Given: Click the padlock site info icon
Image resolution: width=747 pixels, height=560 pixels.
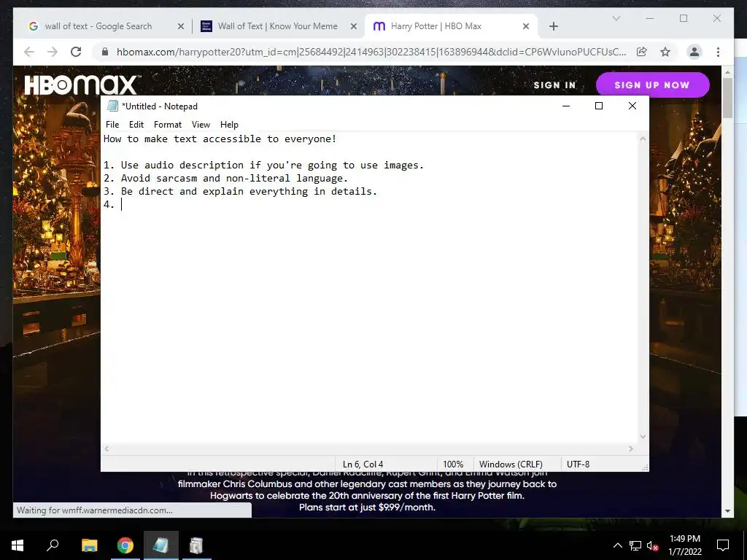Looking at the screenshot, I should [105, 52].
